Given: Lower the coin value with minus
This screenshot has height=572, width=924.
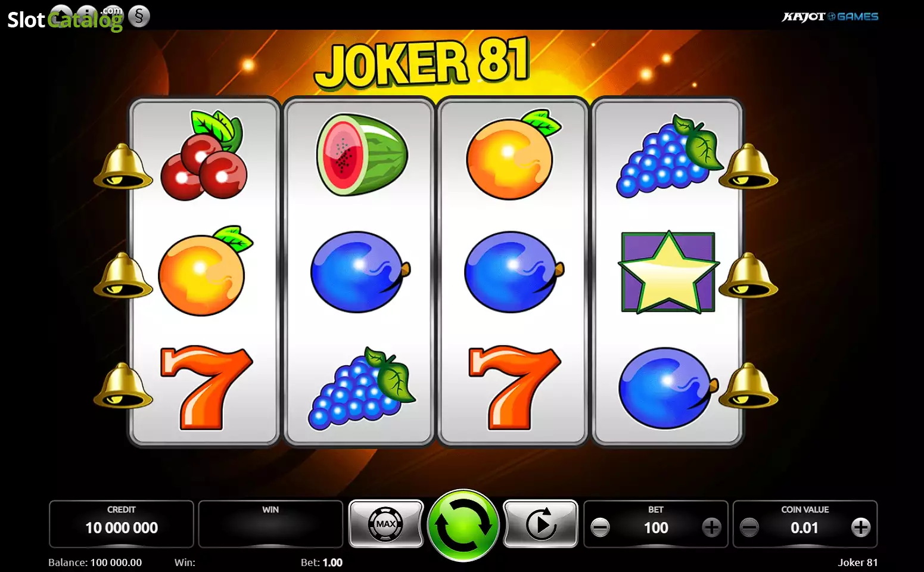Looking at the screenshot, I should [x=749, y=527].
